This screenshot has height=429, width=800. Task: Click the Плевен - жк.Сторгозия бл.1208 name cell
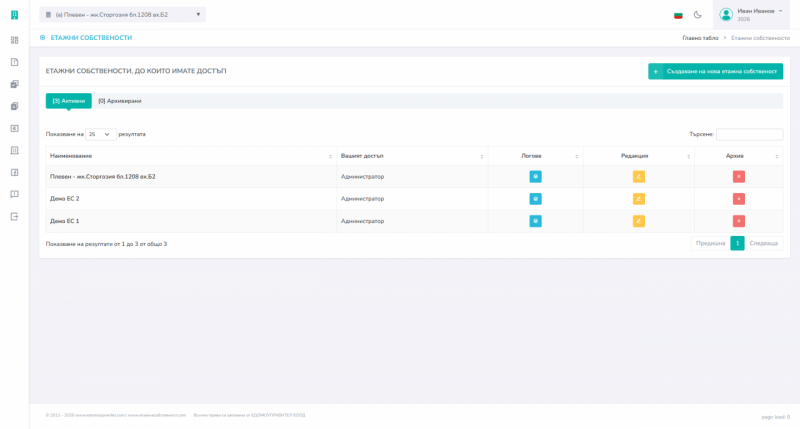[x=191, y=176]
